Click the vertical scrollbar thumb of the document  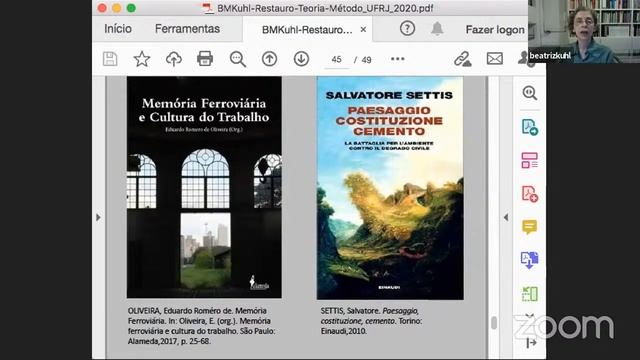tap(494, 322)
